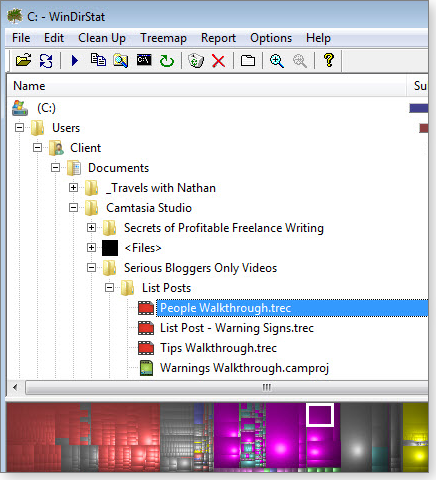Click the Documents library folder icon
436x480 pixels.
point(74,168)
